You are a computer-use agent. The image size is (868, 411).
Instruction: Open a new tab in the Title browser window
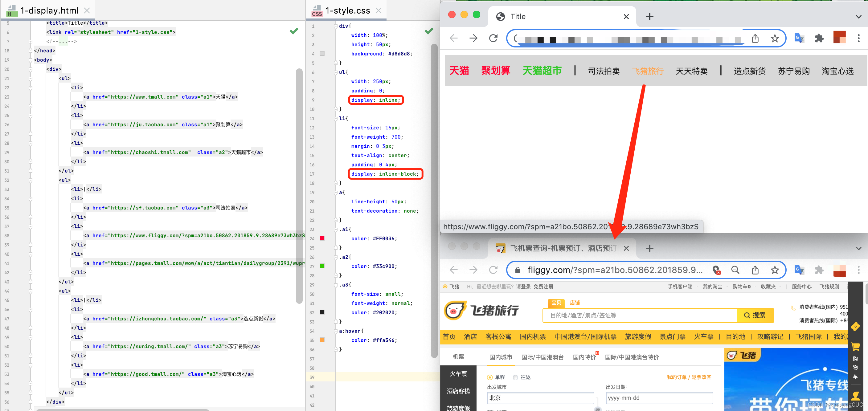tap(650, 17)
